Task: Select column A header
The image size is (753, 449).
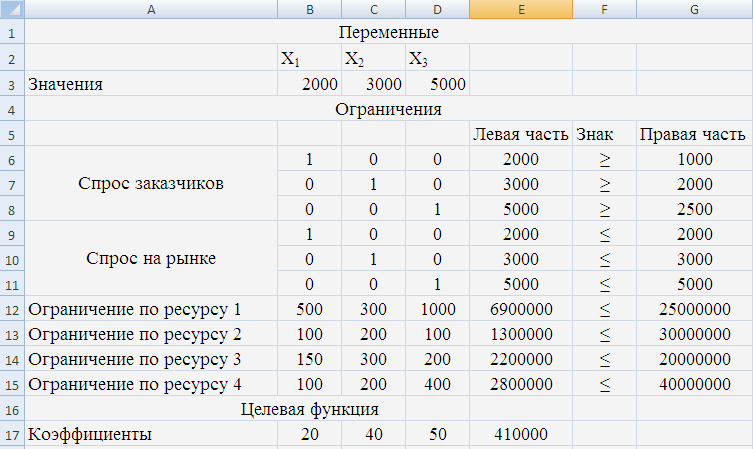Action: (x=151, y=9)
